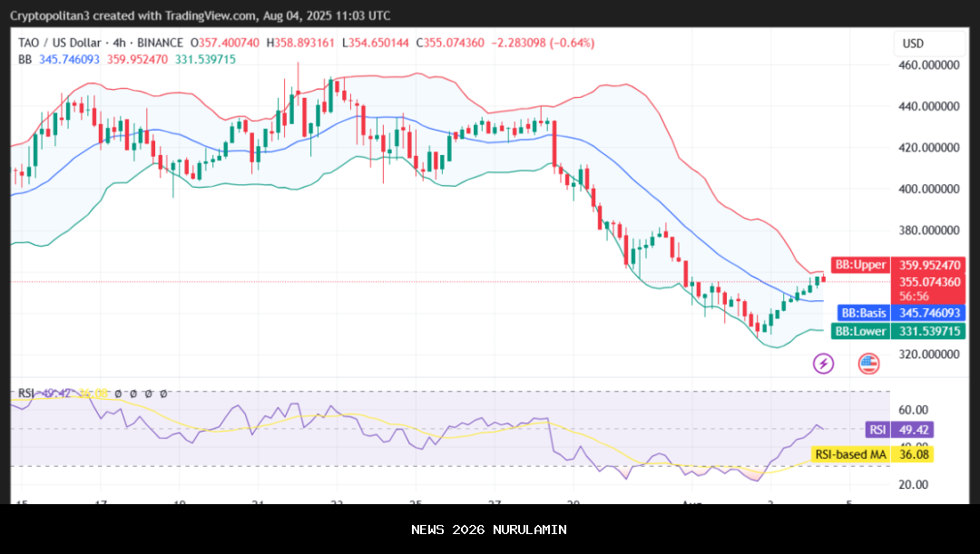This screenshot has width=980, height=554.
Task: Open the USD currency selector
Action: click(912, 44)
